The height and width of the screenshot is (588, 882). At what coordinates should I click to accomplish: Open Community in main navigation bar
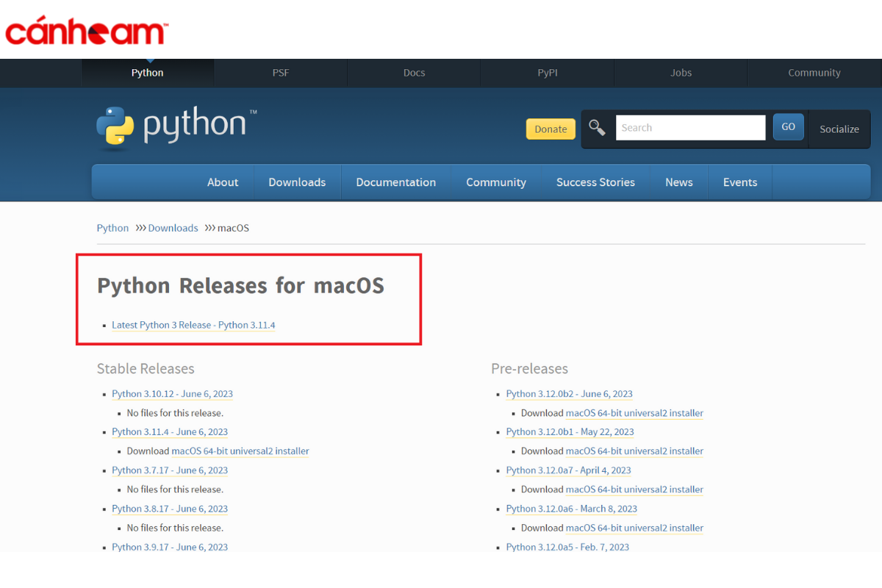tap(496, 182)
